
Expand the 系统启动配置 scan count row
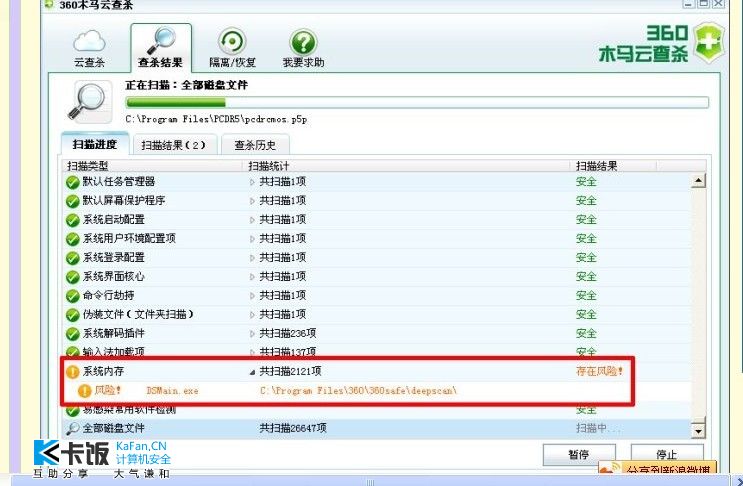(x=252, y=220)
